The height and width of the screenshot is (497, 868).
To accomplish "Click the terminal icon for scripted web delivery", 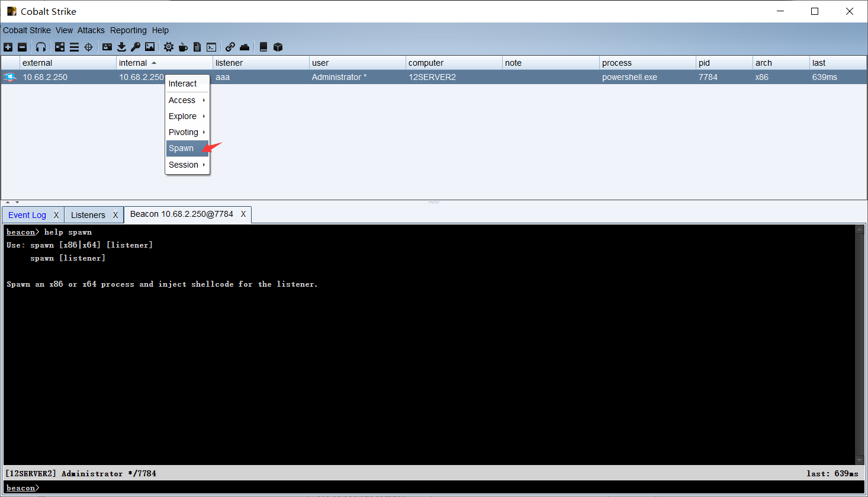I will point(211,47).
